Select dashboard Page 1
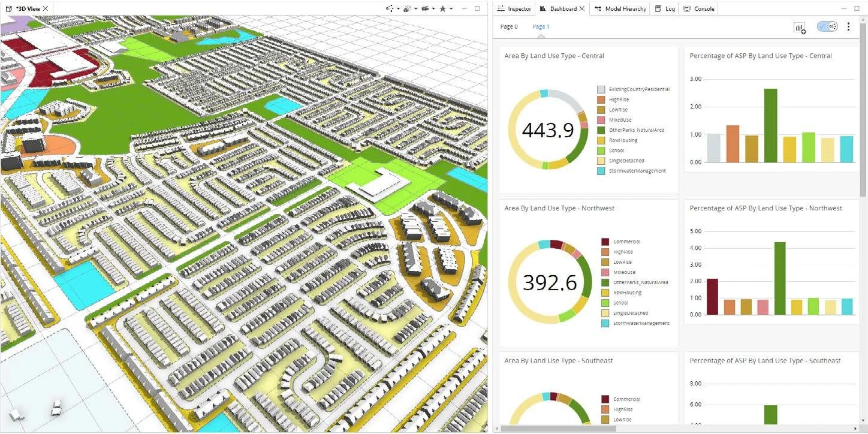The width and height of the screenshot is (868, 434). pyautogui.click(x=541, y=26)
